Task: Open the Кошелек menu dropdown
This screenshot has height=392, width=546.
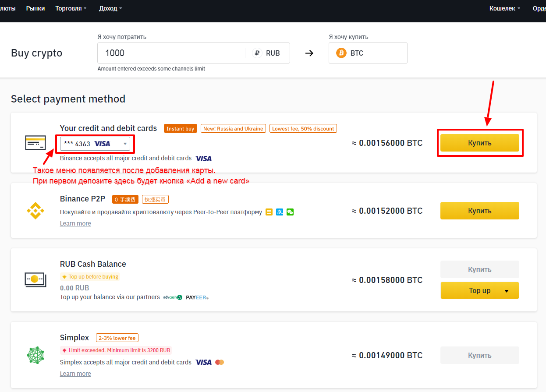Action: tap(505, 8)
